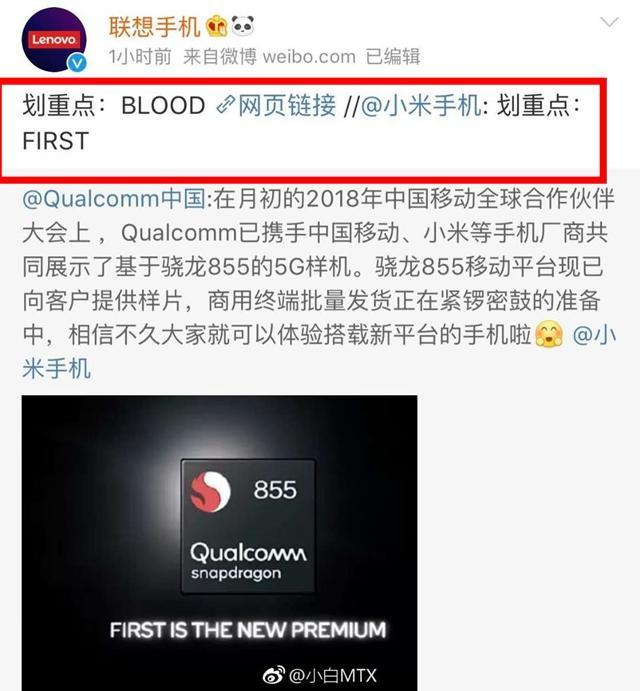Click the Weibo logo watermark on image
Image resolution: width=640 pixels, height=691 pixels.
coord(273,675)
